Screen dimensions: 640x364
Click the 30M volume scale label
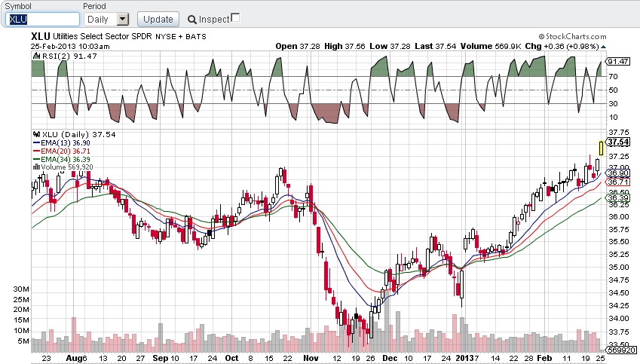(21, 289)
